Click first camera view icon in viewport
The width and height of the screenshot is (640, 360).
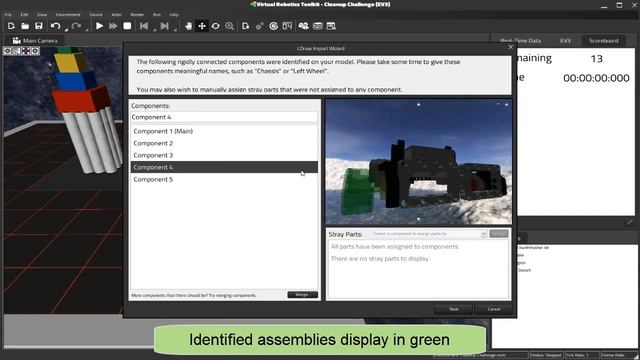click(8, 51)
